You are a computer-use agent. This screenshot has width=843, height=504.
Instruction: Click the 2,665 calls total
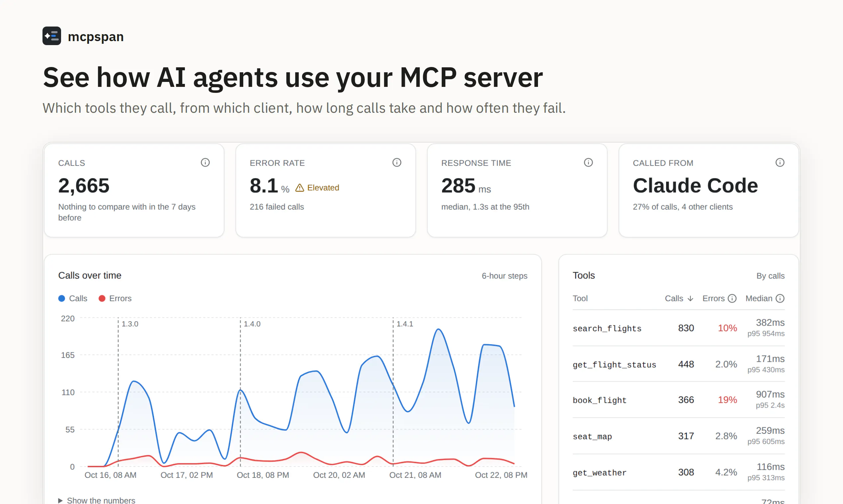point(84,186)
